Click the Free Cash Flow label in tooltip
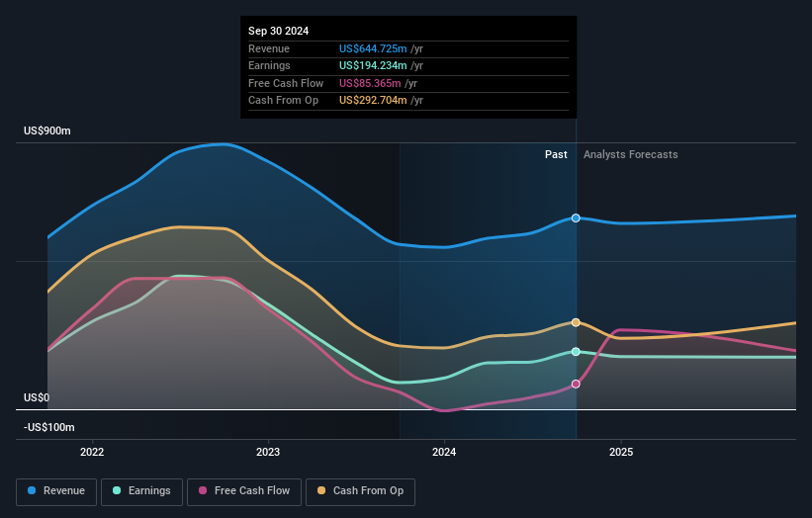This screenshot has height=518, width=812. coord(286,83)
